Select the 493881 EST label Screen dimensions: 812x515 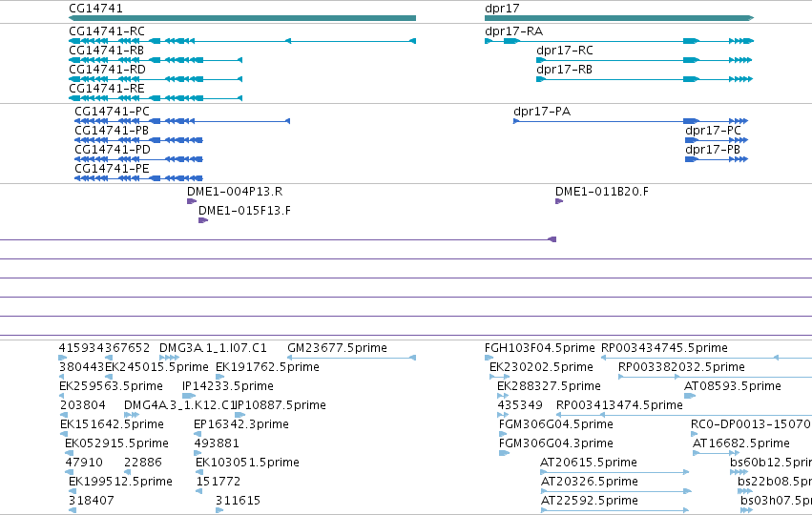[x=217, y=443]
